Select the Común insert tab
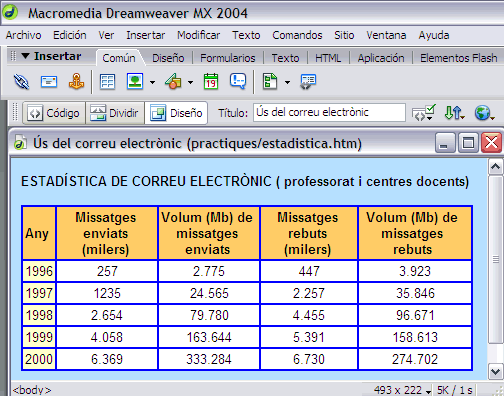Image resolution: width=504 pixels, height=396 pixels. pos(119,58)
